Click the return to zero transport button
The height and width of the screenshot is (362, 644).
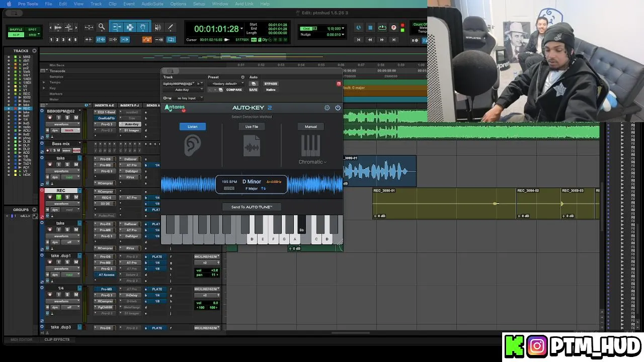(x=359, y=40)
